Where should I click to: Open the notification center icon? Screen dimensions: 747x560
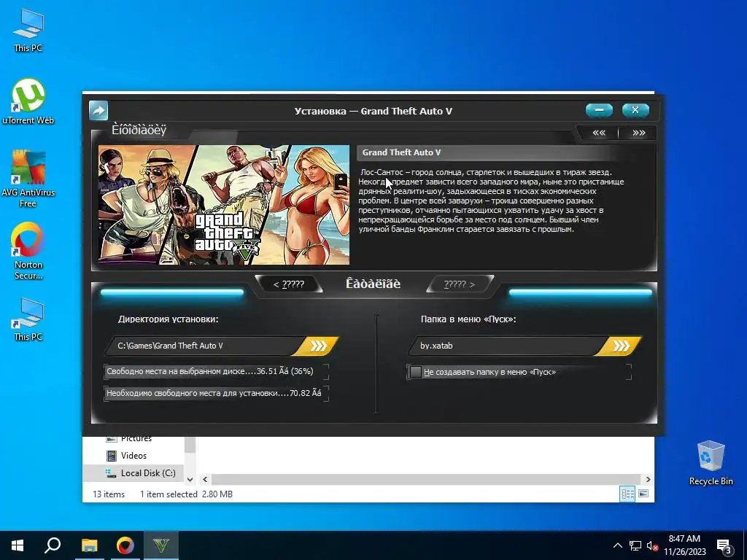point(724,546)
